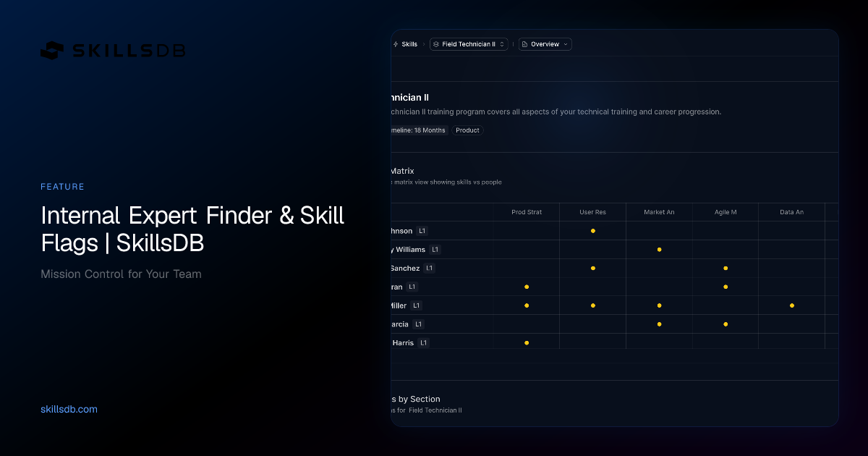The height and width of the screenshot is (456, 868).
Task: Click the SkillsDB logo icon
Action: 53,51
